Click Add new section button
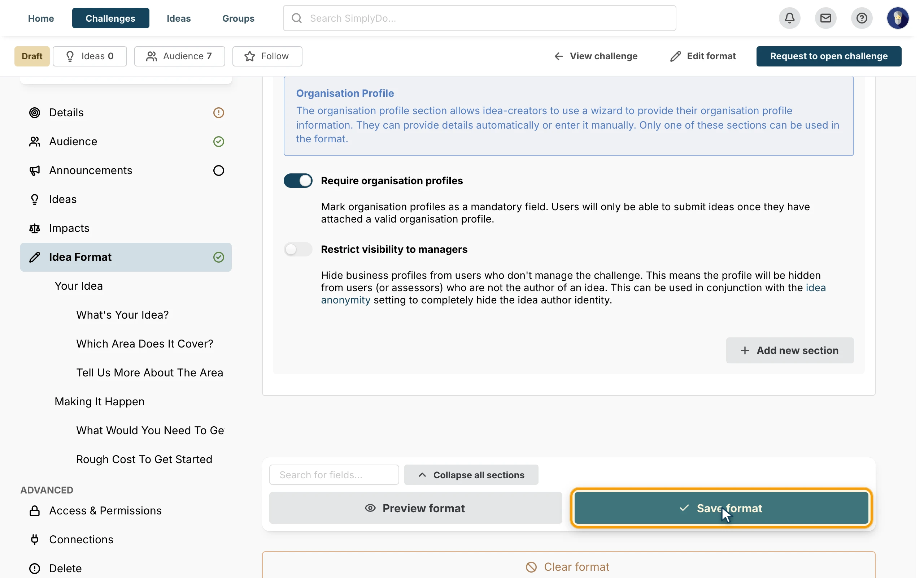Screen dimensions: 924x578 tap(790, 350)
